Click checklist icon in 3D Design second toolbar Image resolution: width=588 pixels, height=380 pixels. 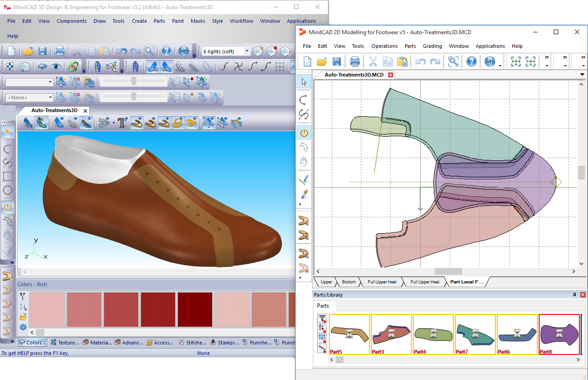pos(25,67)
